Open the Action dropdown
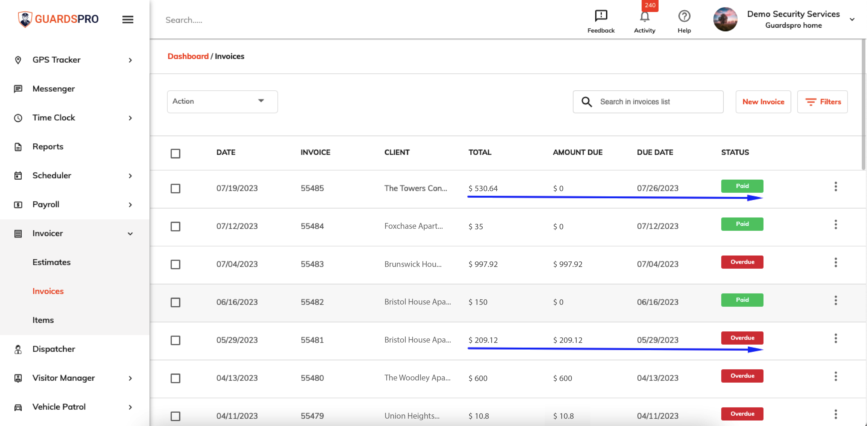868x426 pixels. (222, 102)
